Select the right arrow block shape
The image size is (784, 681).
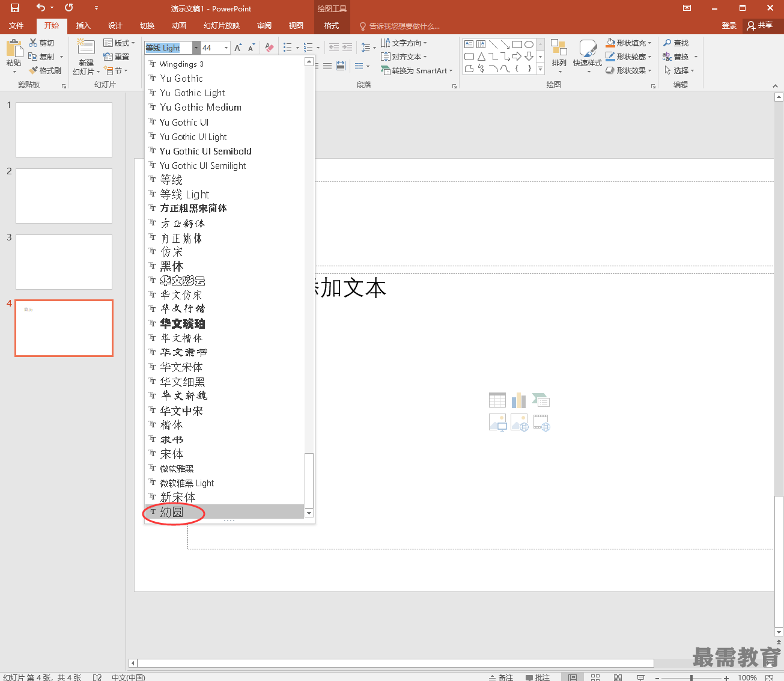point(517,56)
